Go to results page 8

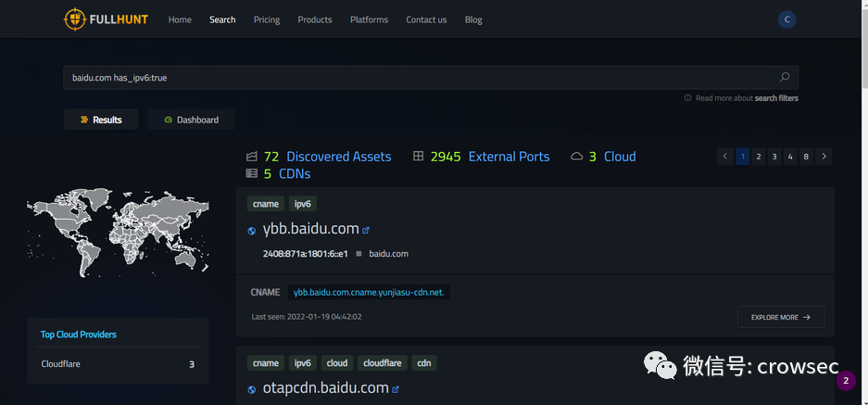pos(806,157)
